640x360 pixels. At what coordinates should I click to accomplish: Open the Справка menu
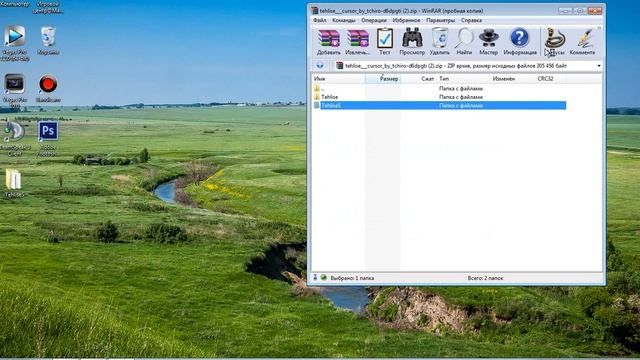click(471, 20)
